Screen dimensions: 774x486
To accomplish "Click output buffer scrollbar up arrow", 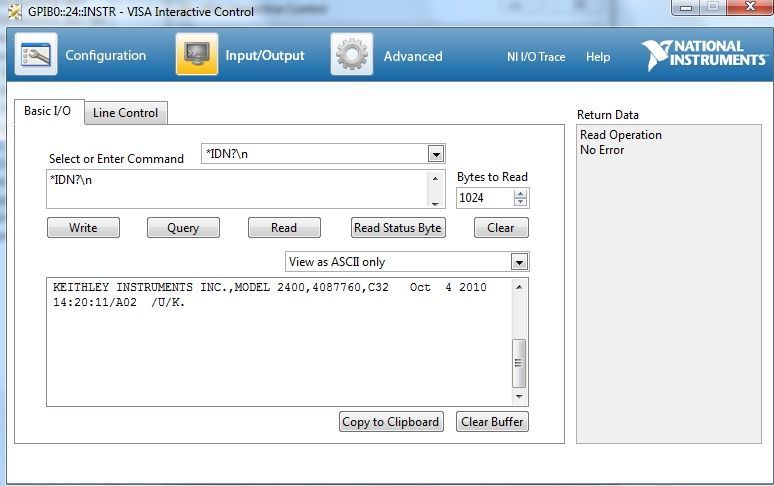I will tap(519, 287).
